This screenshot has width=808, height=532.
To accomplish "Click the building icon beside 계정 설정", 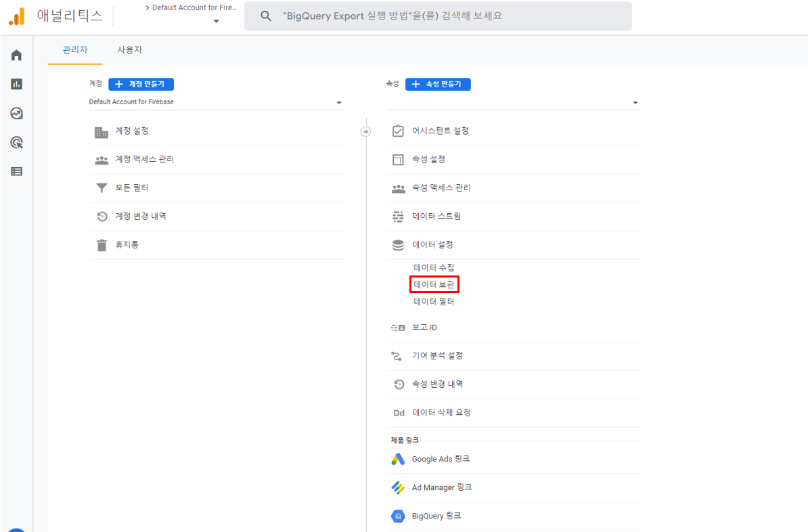I will point(102,132).
